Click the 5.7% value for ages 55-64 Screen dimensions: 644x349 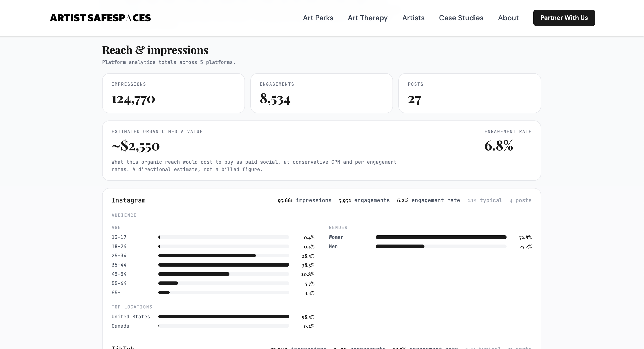(x=310, y=283)
